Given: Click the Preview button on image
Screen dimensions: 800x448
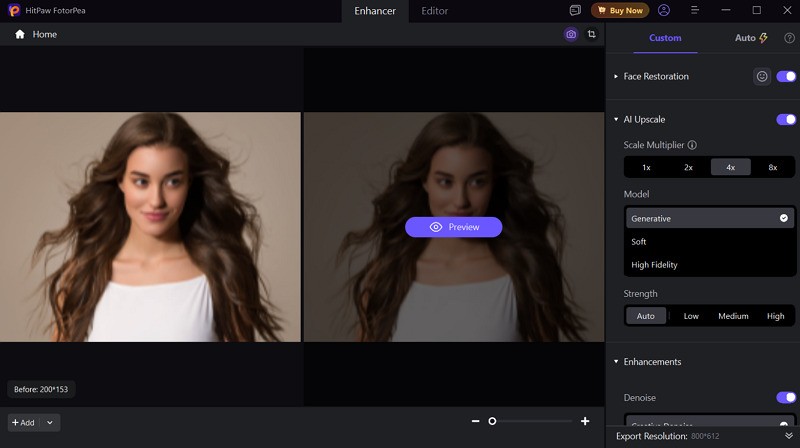Looking at the screenshot, I should [x=454, y=227].
